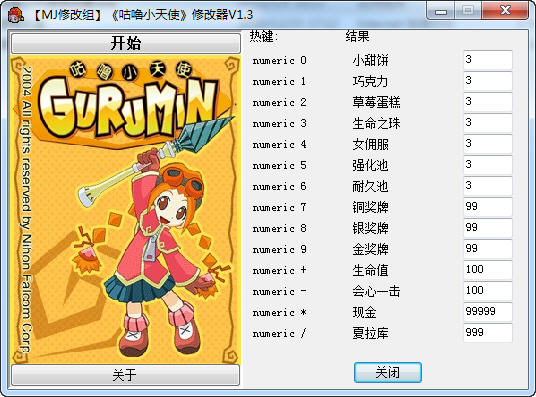The height and width of the screenshot is (397, 536).
Task: Select the 草莓蛋糕 value field
Action: pos(488,102)
